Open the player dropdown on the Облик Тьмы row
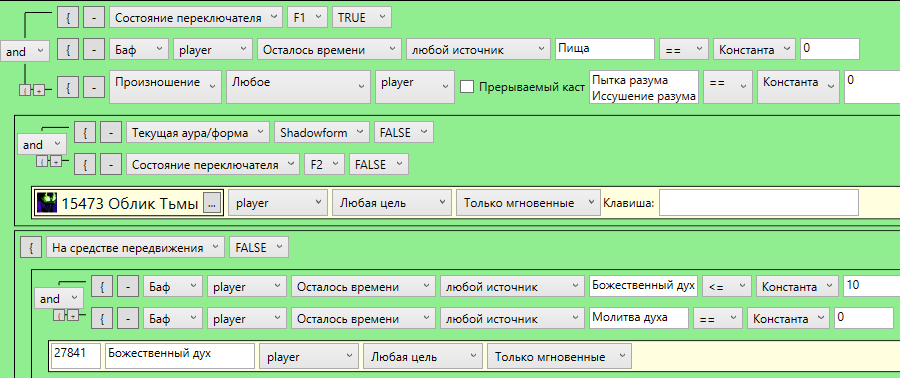900x378 pixels. (x=278, y=203)
